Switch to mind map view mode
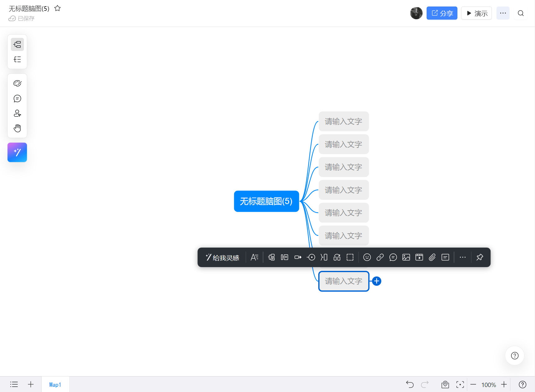The width and height of the screenshot is (535, 392). [17, 44]
